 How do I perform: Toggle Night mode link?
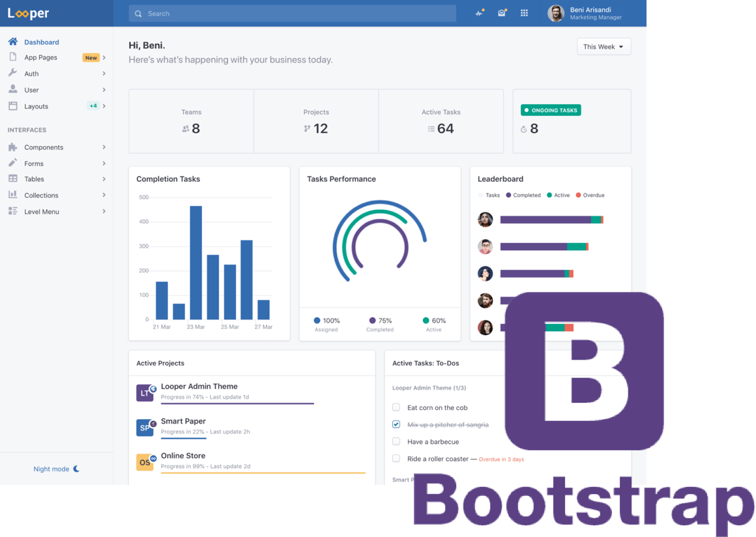(x=56, y=469)
